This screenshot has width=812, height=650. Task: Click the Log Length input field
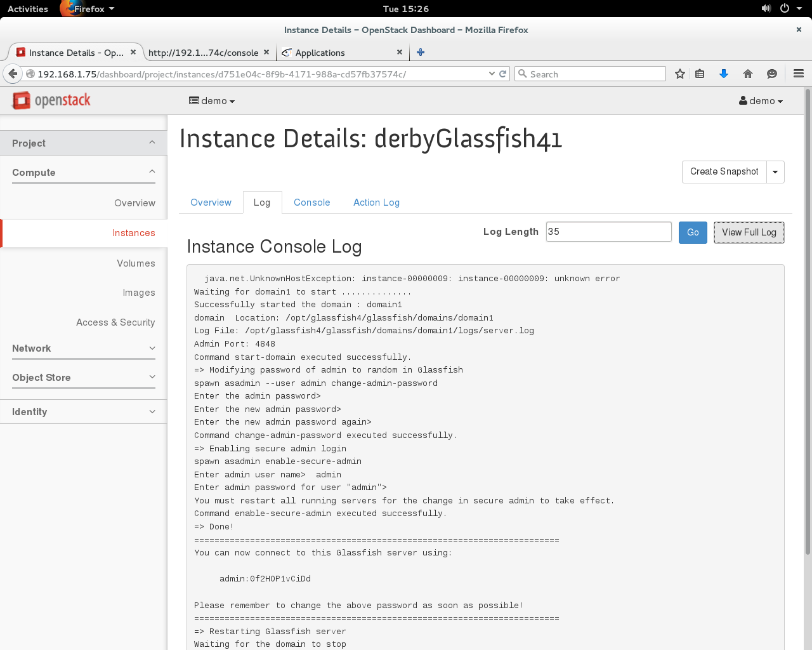click(608, 232)
